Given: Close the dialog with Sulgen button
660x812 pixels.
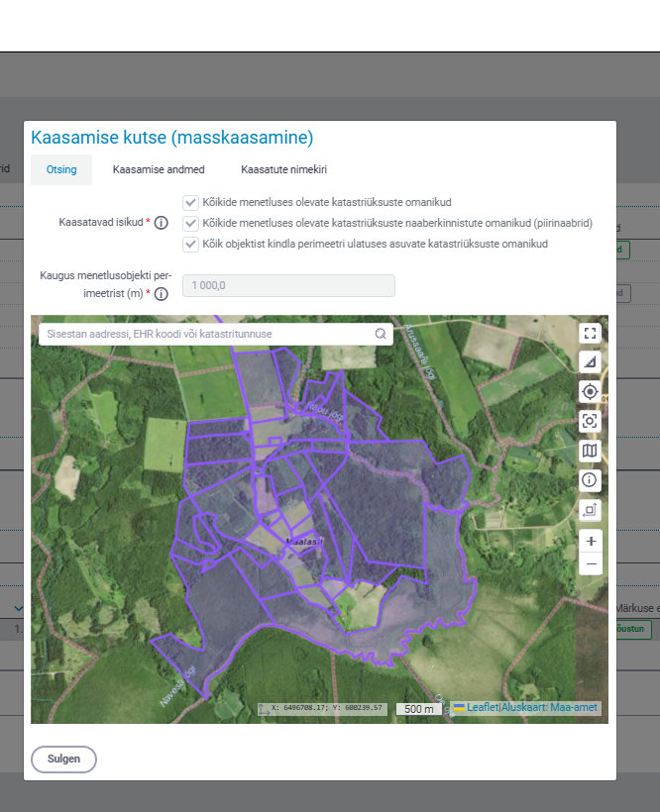Looking at the screenshot, I should tap(63, 760).
